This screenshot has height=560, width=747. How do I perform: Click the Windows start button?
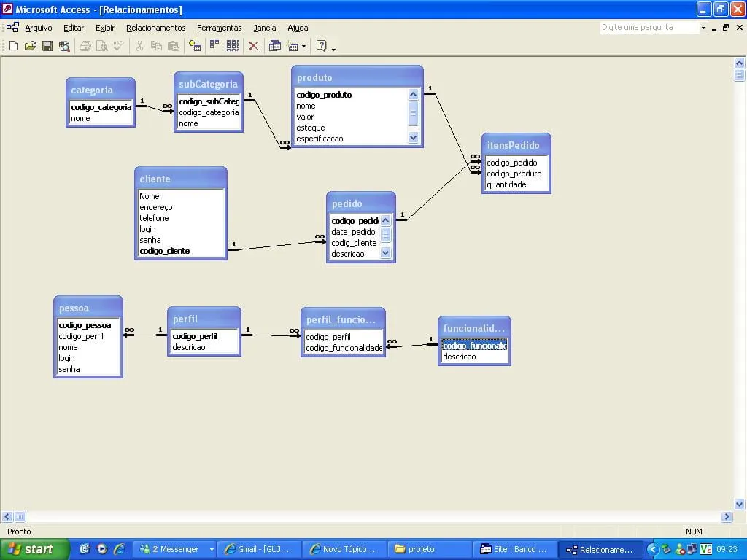pyautogui.click(x=34, y=549)
